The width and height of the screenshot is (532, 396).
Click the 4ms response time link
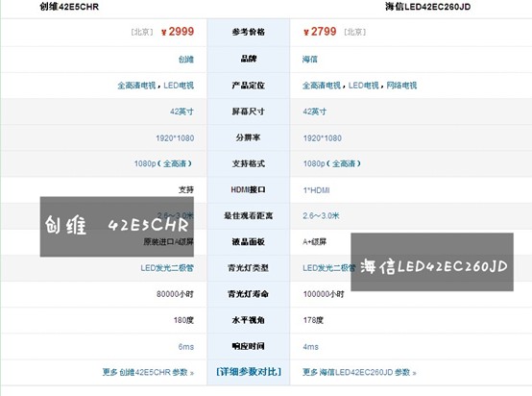[x=311, y=347]
